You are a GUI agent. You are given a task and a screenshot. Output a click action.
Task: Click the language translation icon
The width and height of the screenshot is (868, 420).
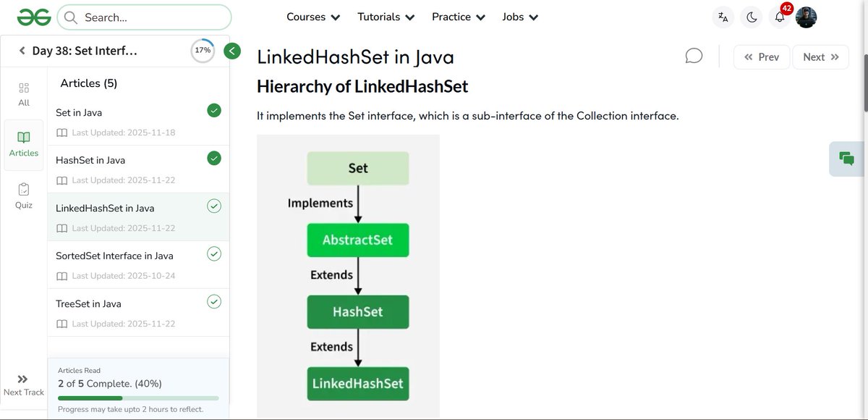[723, 16]
